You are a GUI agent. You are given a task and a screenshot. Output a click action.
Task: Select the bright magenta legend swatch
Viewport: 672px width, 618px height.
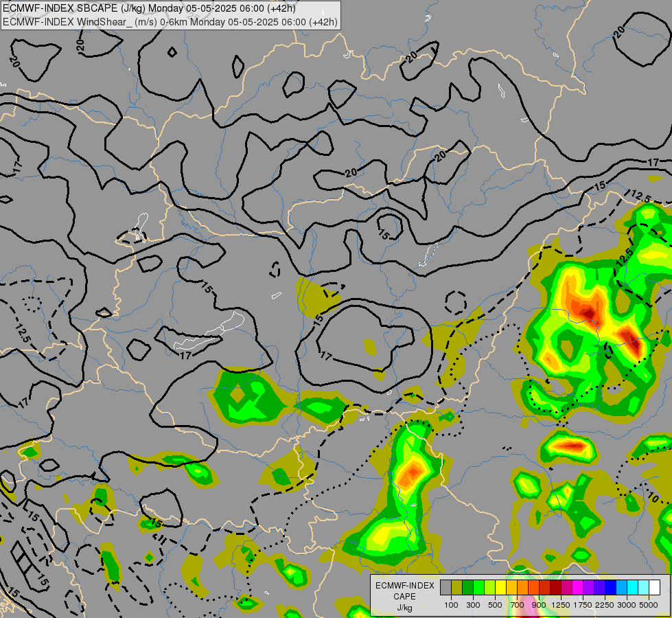(578, 587)
